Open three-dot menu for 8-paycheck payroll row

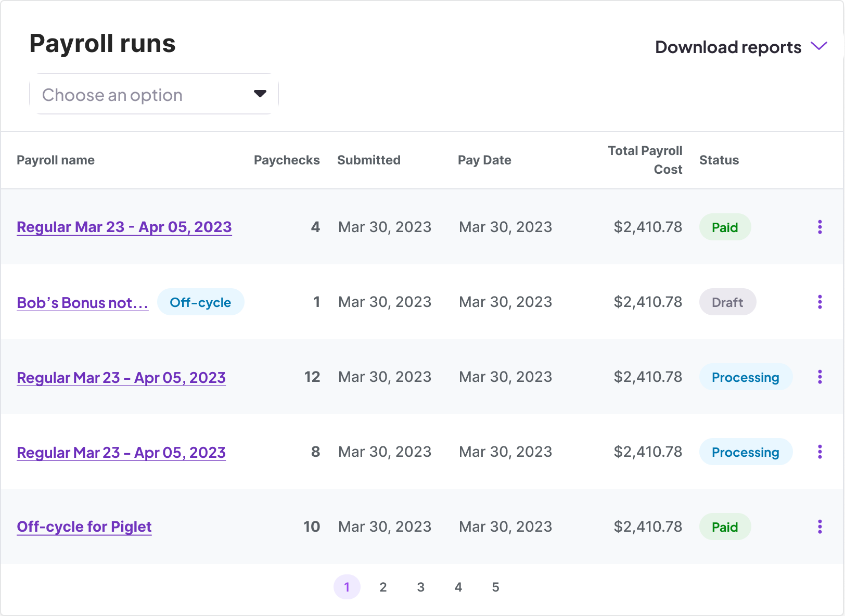click(x=820, y=452)
